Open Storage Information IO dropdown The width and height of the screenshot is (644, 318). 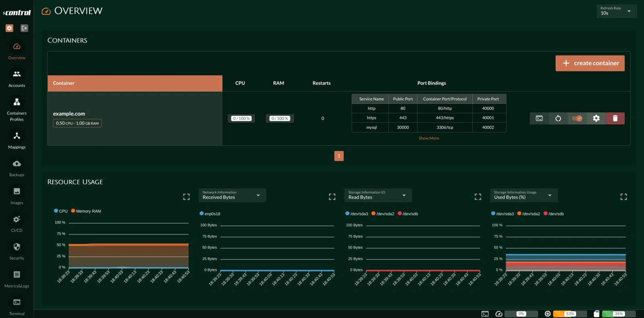(x=378, y=195)
